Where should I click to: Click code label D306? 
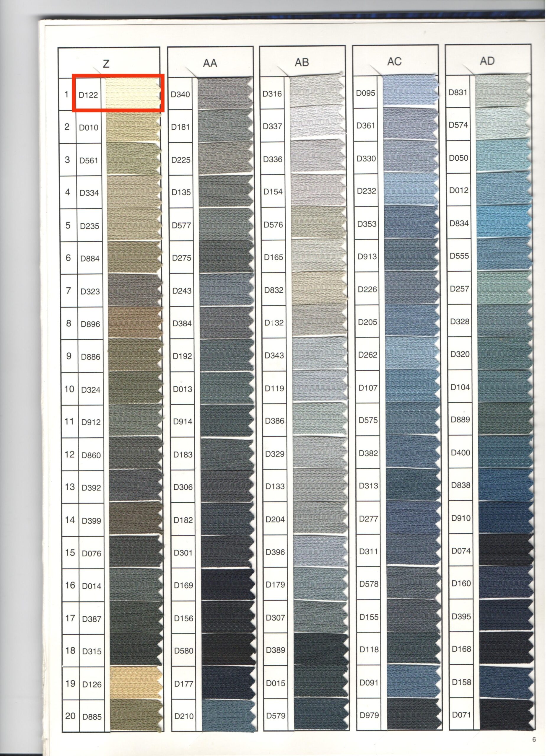point(183,487)
